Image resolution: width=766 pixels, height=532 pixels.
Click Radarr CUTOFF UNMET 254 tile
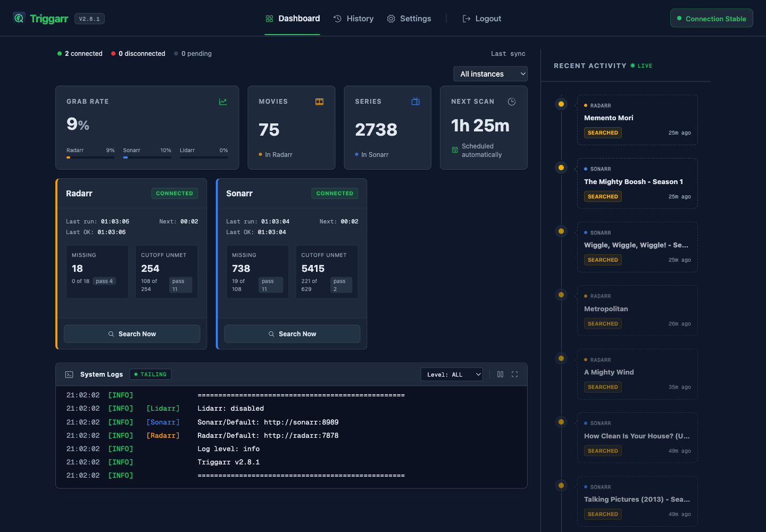click(x=166, y=272)
